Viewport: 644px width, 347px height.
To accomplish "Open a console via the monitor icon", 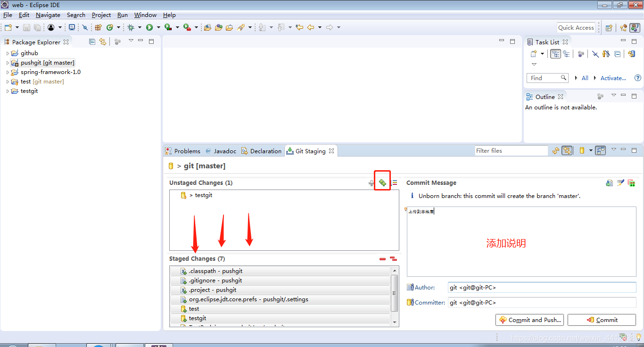I will (72, 27).
